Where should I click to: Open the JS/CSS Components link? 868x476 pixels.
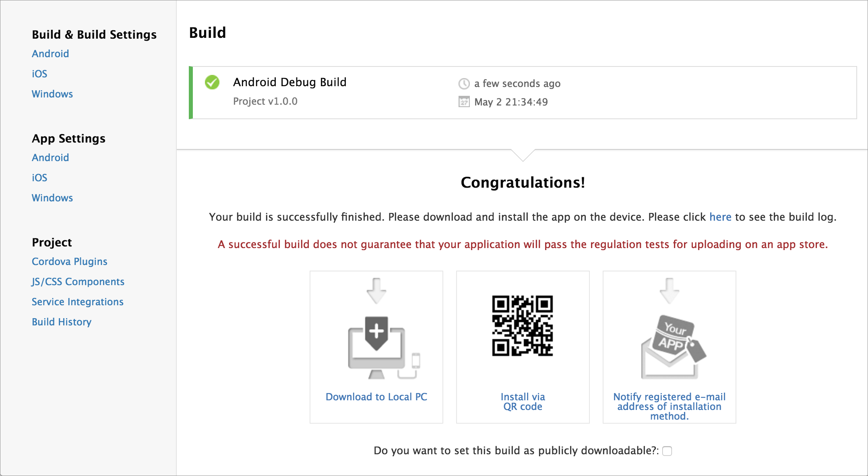(78, 281)
